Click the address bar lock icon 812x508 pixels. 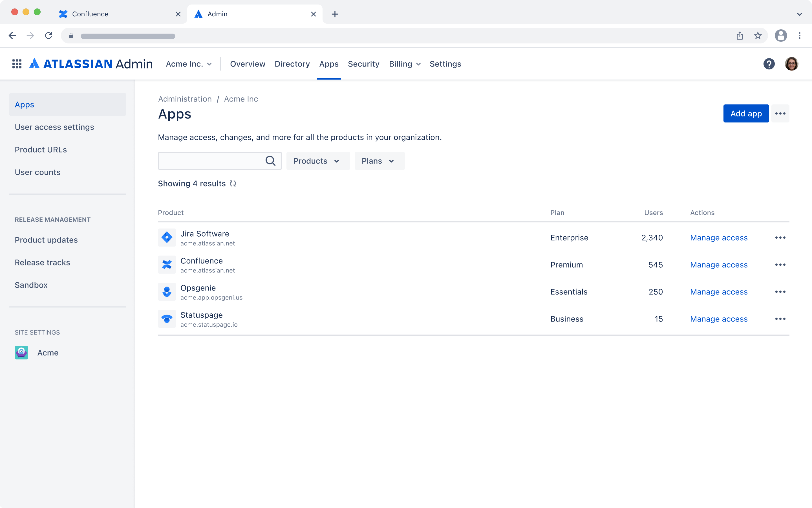[71, 36]
